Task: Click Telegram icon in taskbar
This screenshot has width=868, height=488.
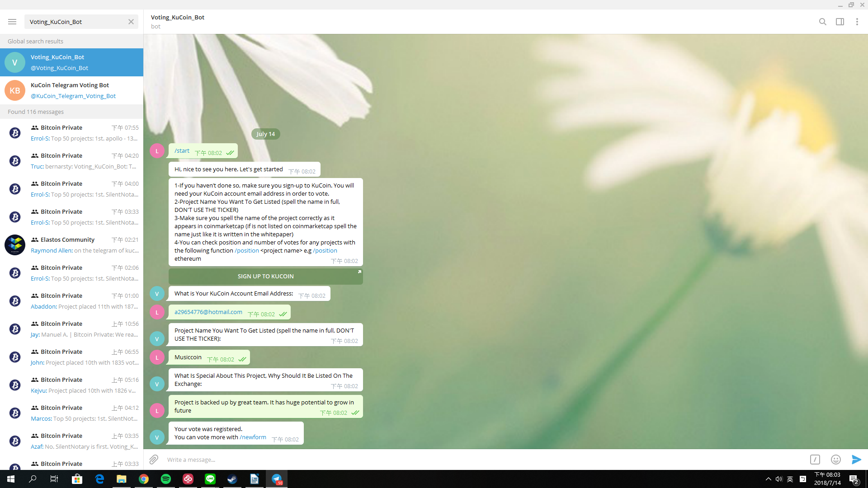Action: 277,479
